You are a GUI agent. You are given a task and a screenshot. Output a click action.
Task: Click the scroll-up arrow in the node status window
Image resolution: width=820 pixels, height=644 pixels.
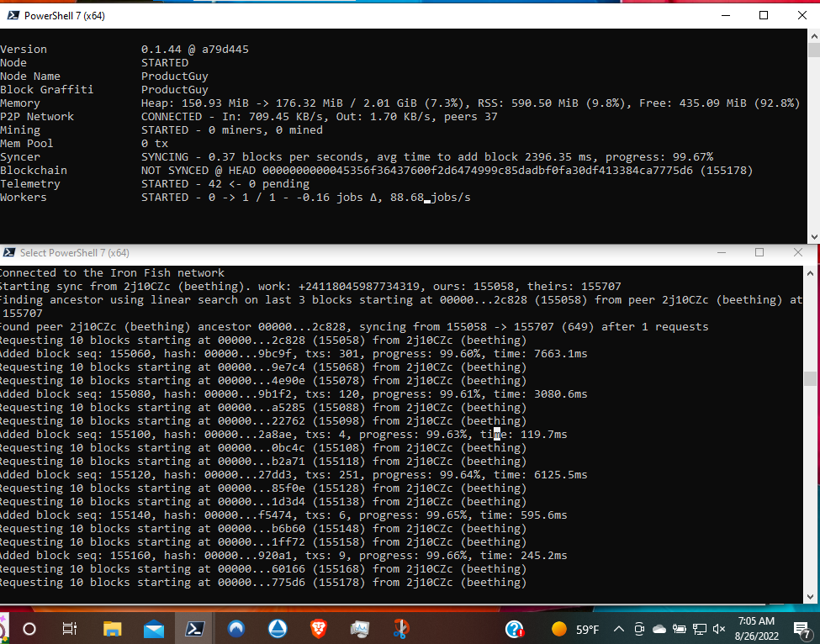click(812, 34)
